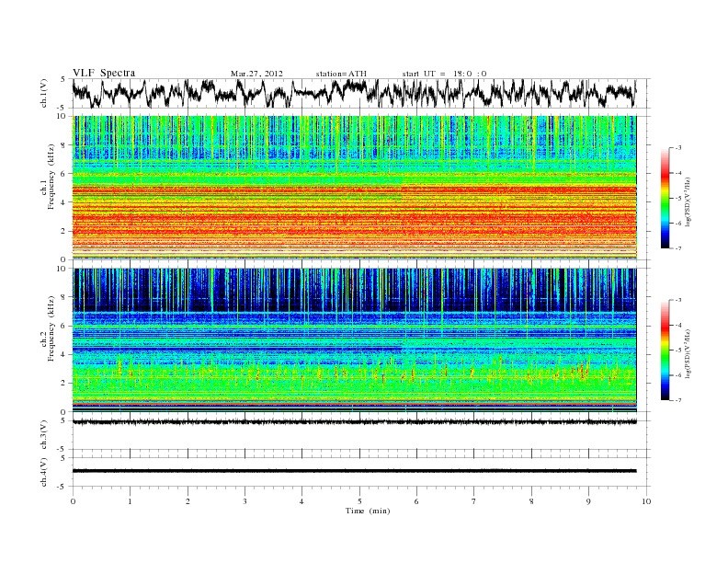Click time axis tick label "6"
Image resolution: width=728 pixels, height=563 pixels.
click(416, 501)
